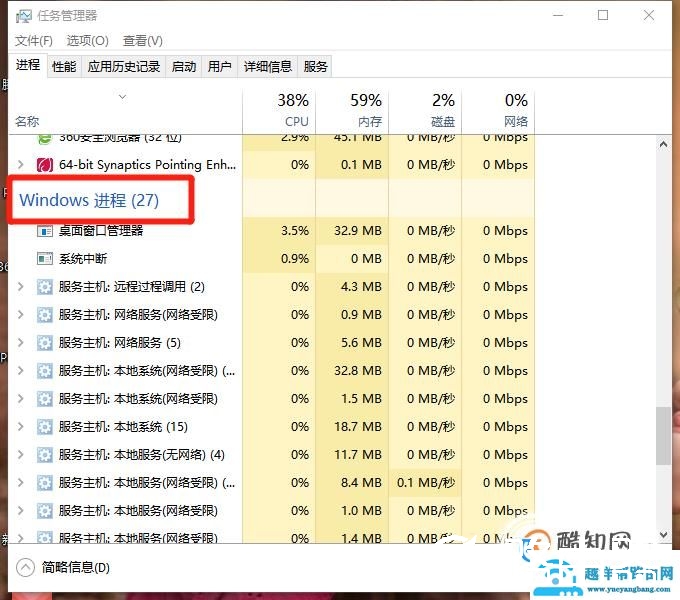Switch to the 进程 tab
Screen dimensions: 680x600
[x=28, y=65]
